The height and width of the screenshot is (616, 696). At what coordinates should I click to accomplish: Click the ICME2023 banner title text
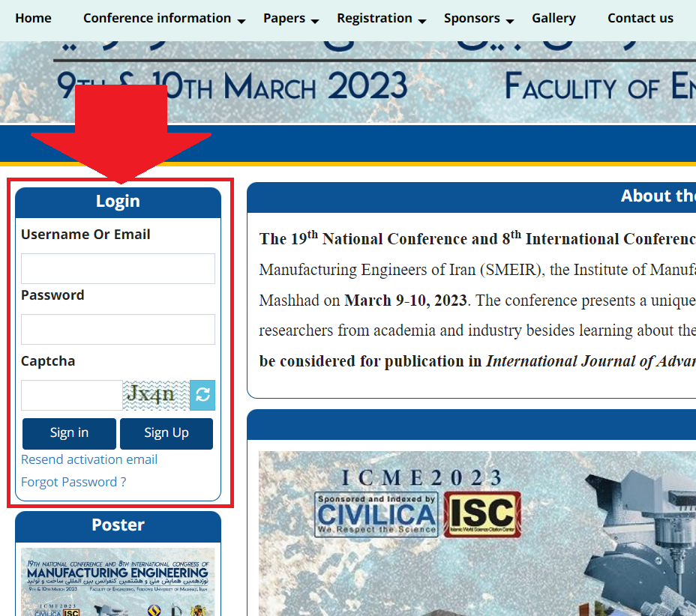click(x=421, y=478)
